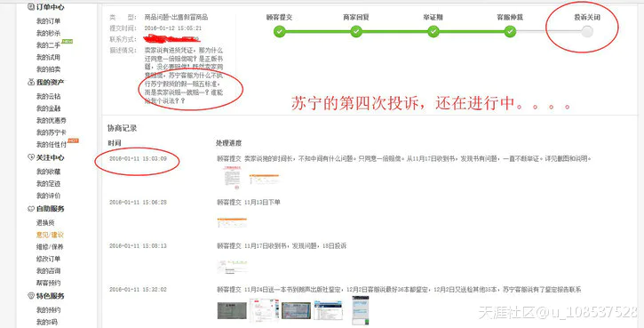Image resolution: width=644 pixels, height=328 pixels.
Task: Open 我的拍卖 link
Action: [x=49, y=69]
